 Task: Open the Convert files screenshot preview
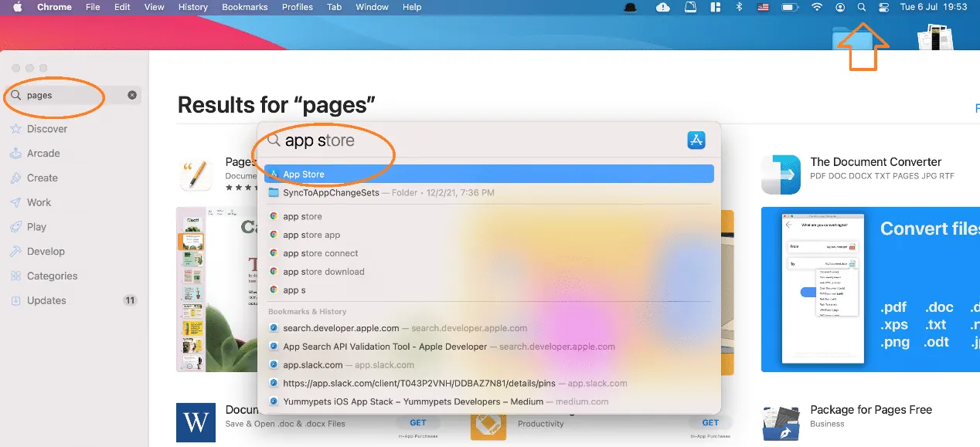click(x=870, y=290)
